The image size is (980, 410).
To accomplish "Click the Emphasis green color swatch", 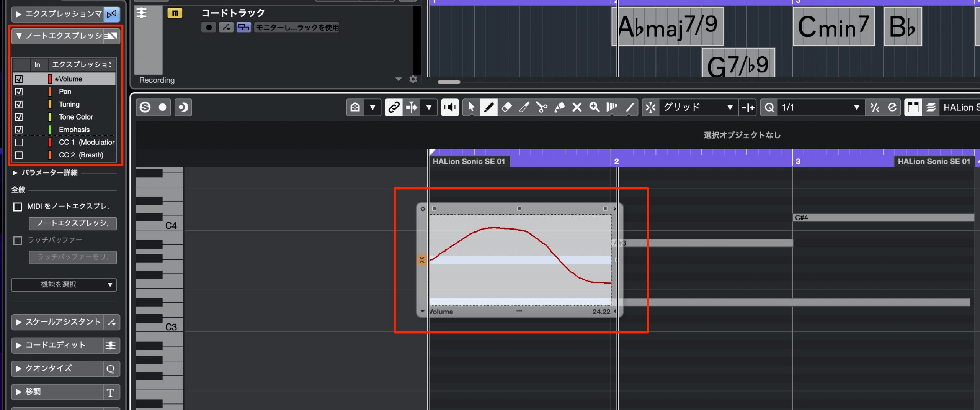I will click(50, 130).
